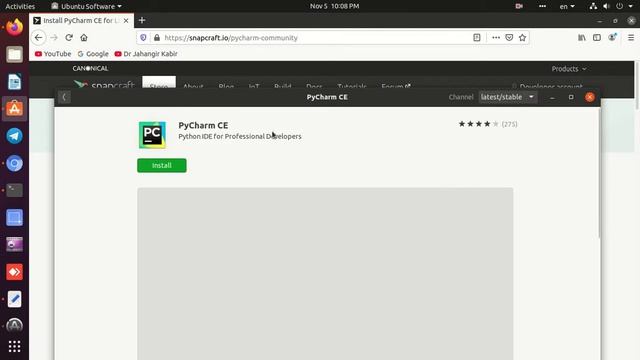Screen dimensions: 640x360
Task: Open Activities overview
Action: click(x=20, y=6)
